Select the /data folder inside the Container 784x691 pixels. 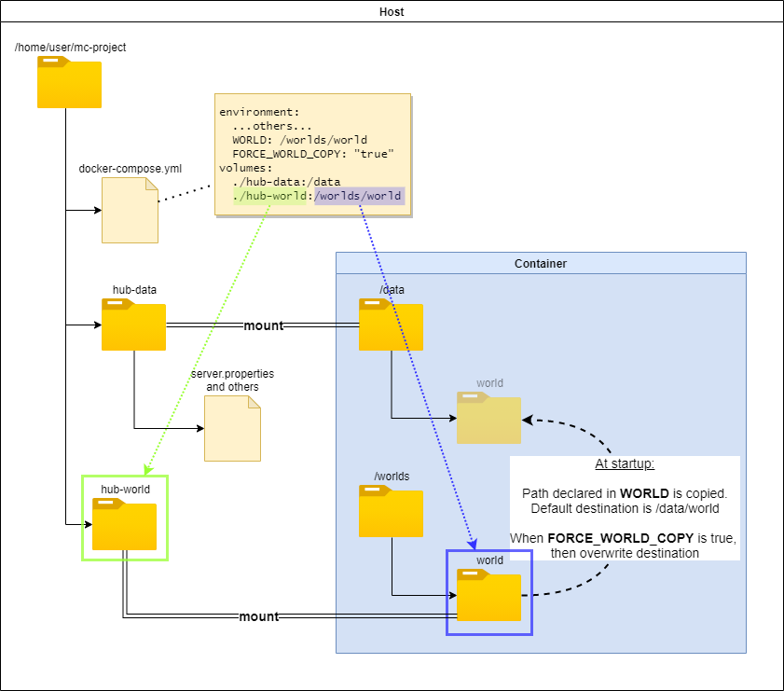pos(391,325)
